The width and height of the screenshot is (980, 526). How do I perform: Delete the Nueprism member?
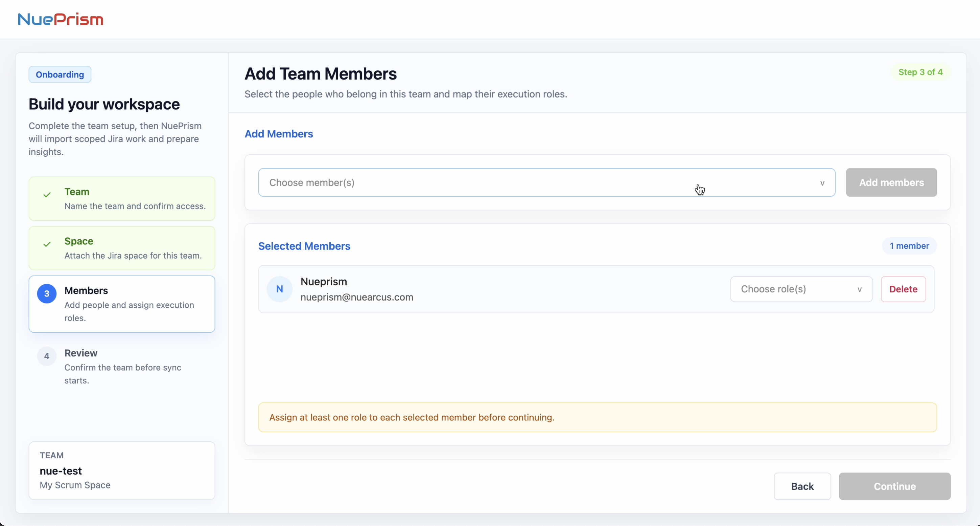click(903, 289)
